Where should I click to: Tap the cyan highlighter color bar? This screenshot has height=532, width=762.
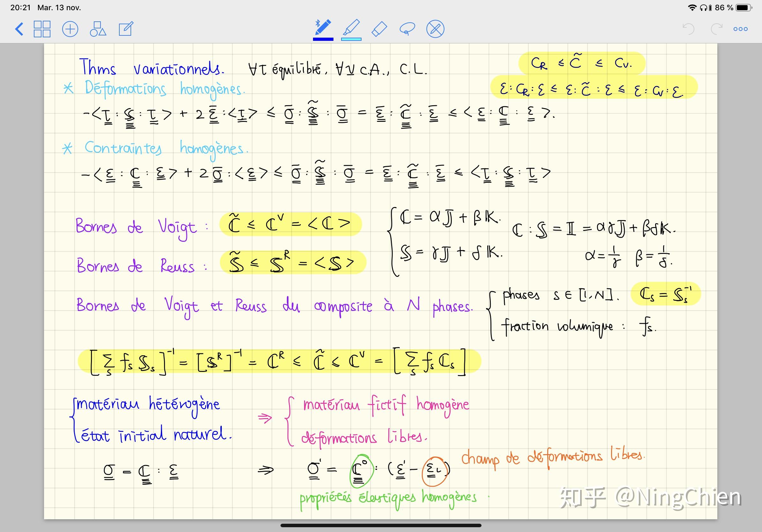(x=351, y=39)
